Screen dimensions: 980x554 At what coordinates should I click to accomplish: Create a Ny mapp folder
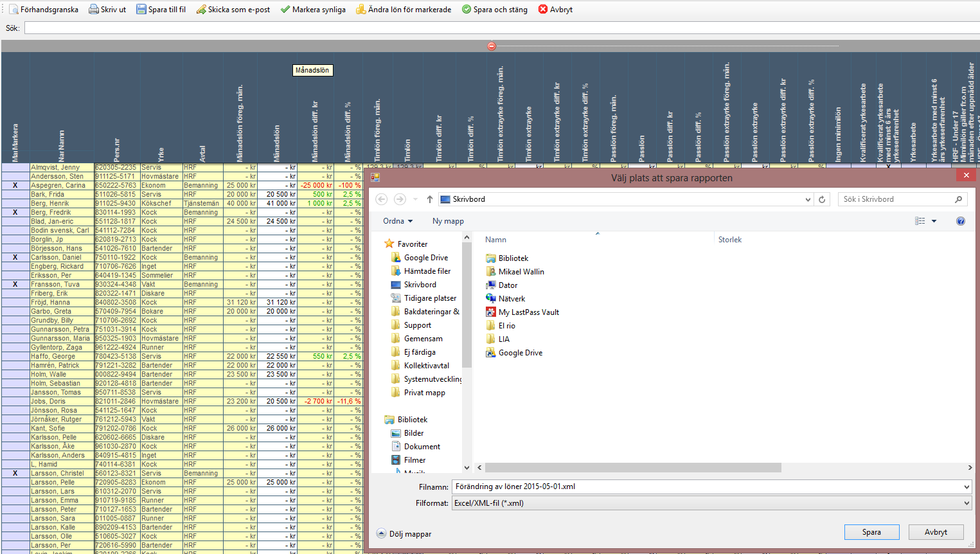click(x=448, y=221)
